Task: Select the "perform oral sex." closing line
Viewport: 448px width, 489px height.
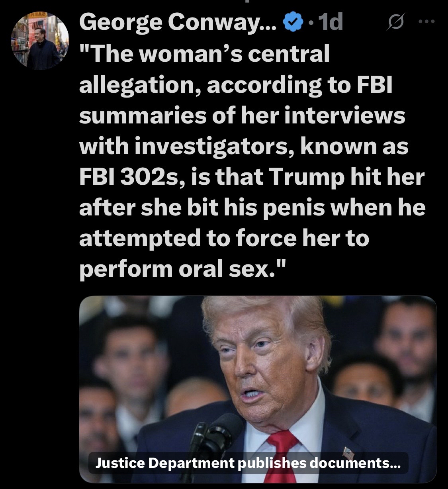Action: coord(182,269)
